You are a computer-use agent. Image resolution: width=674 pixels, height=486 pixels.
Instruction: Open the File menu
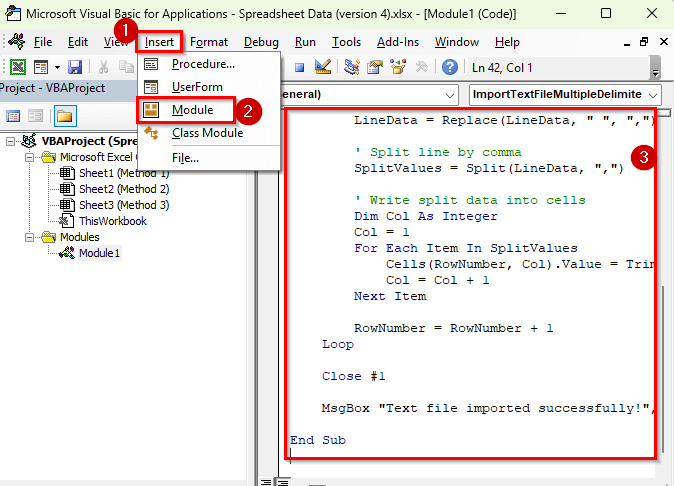click(43, 42)
